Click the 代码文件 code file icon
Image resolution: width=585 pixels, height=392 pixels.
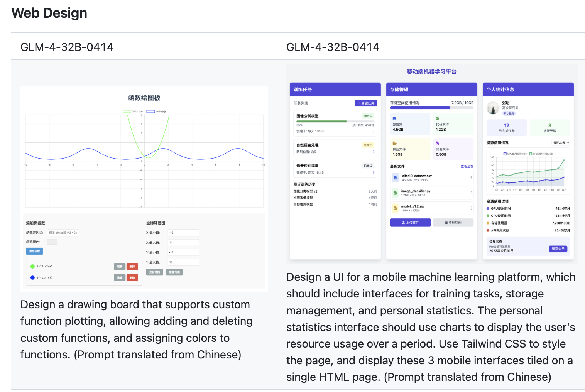coord(437,119)
